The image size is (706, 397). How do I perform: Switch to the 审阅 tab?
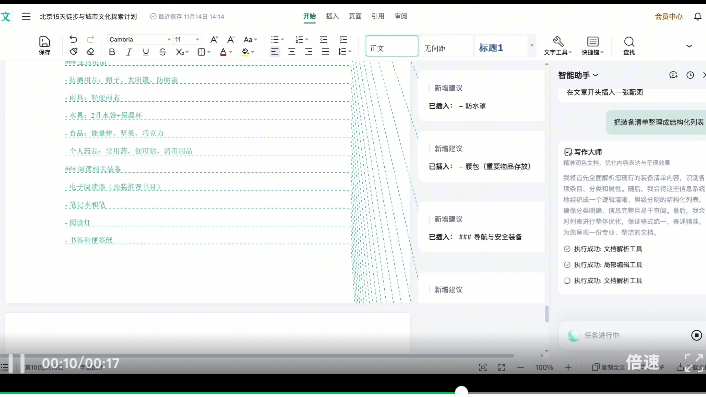[x=401, y=16]
